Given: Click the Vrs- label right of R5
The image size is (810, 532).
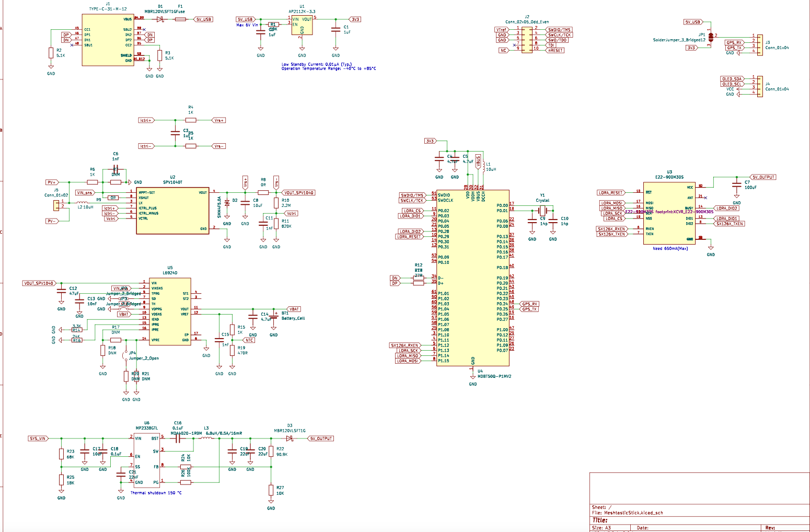Looking at the screenshot, I should pos(219,146).
